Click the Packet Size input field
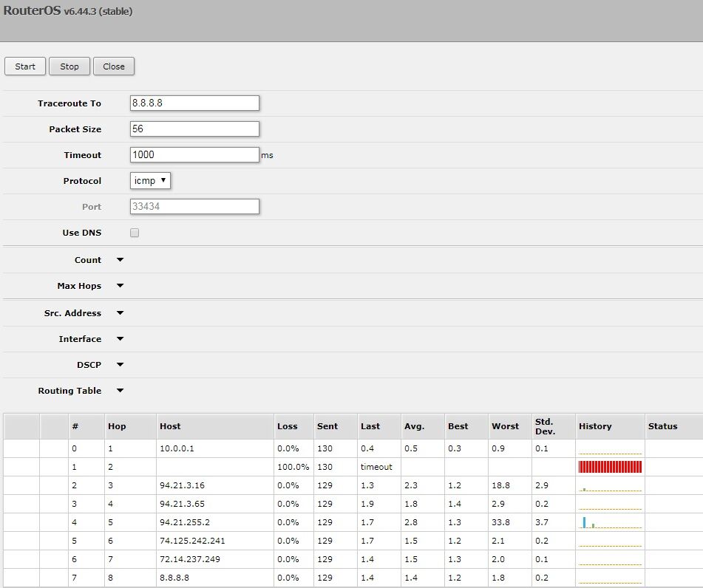This screenshot has width=703, height=588. point(194,129)
